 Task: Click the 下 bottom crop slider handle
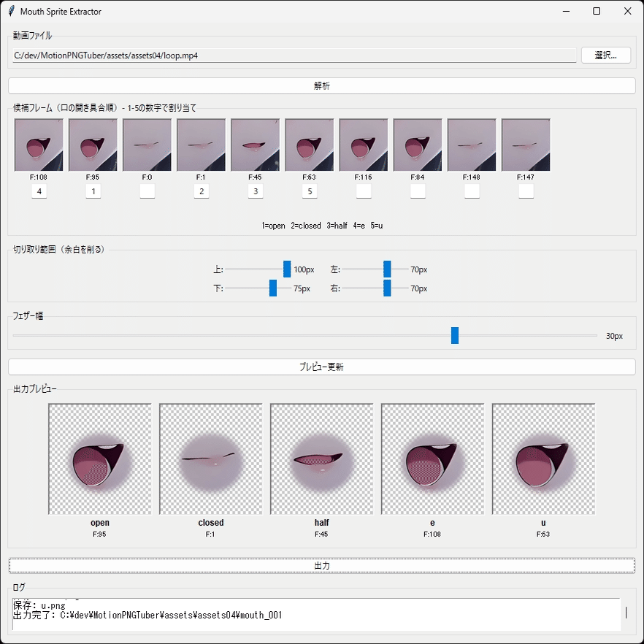click(273, 288)
